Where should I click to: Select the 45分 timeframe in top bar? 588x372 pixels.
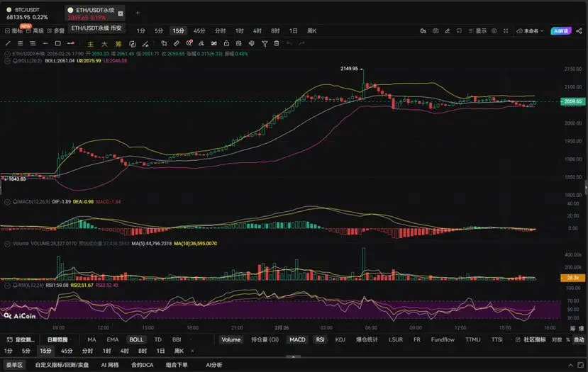pyautogui.click(x=199, y=30)
